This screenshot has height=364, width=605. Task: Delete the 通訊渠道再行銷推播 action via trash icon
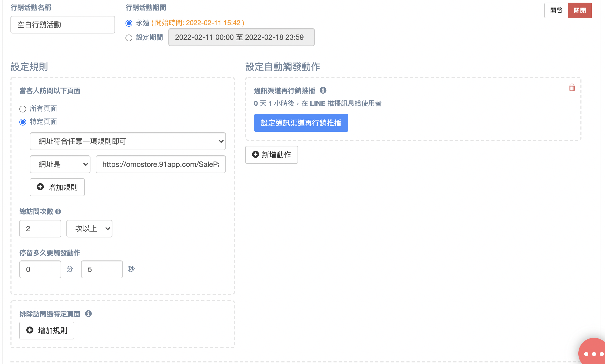572,87
